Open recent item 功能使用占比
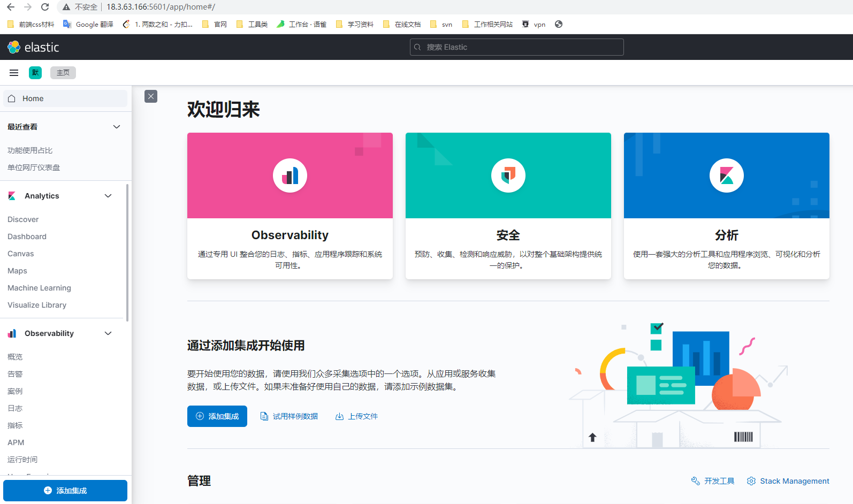Screen dimensions: 853x504 click(x=30, y=150)
